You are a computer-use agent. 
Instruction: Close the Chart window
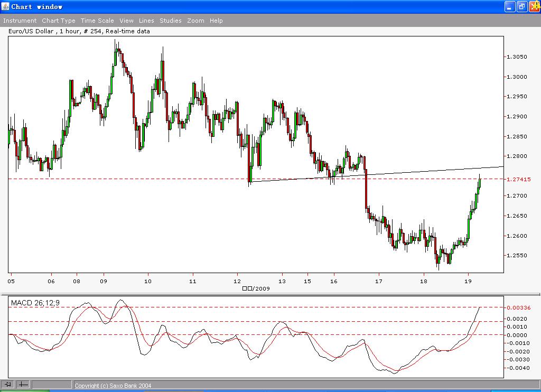click(535, 6)
